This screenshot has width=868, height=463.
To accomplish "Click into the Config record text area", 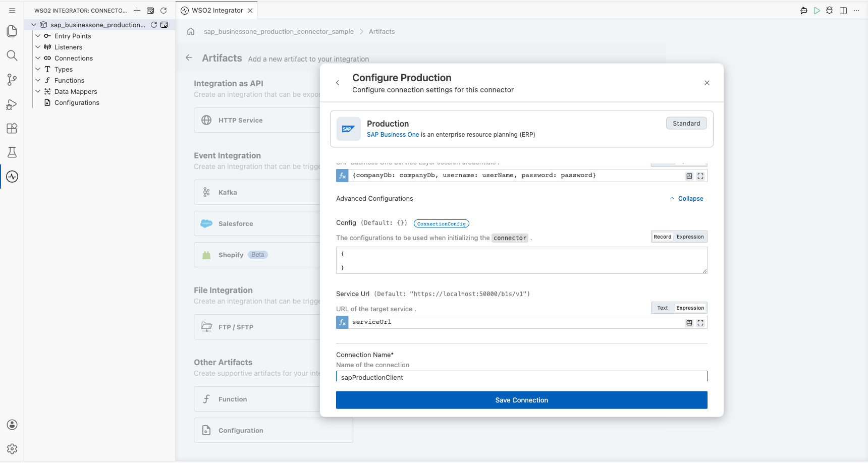I will coord(521,260).
